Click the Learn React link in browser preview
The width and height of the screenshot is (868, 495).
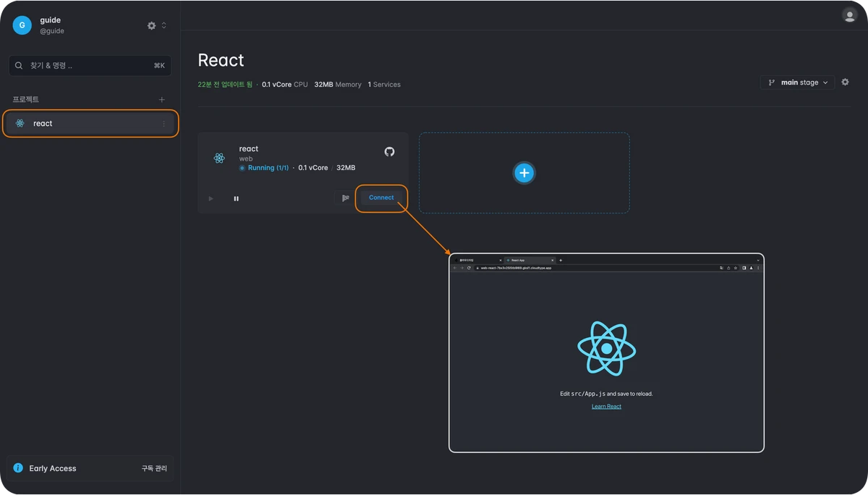pyautogui.click(x=606, y=407)
